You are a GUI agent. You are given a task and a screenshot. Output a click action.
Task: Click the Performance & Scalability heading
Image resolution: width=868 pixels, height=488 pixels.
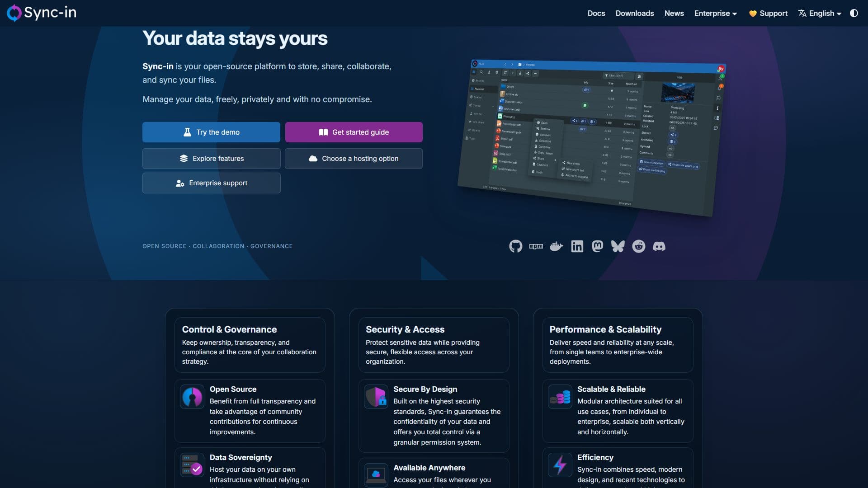[x=605, y=329]
